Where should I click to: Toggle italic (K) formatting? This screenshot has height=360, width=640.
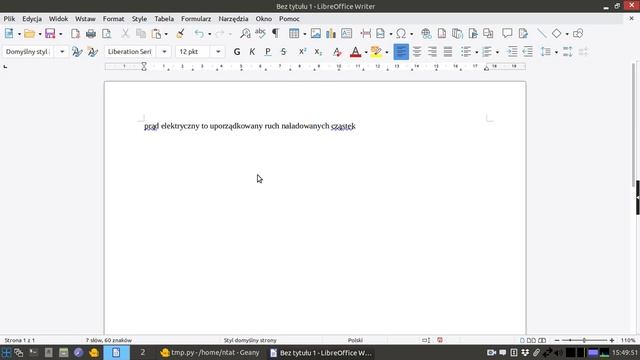tap(252, 52)
